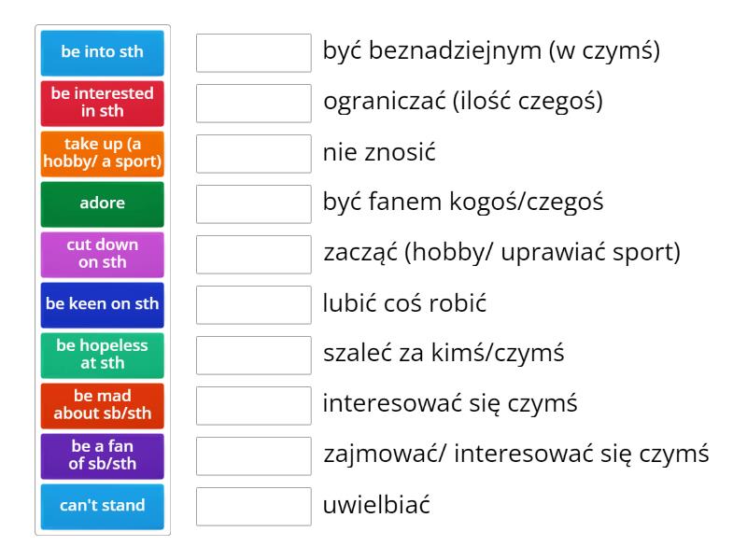The height and width of the screenshot is (560, 747).
Task: Pick the red 'be interested in sth' tile
Action: [103, 104]
